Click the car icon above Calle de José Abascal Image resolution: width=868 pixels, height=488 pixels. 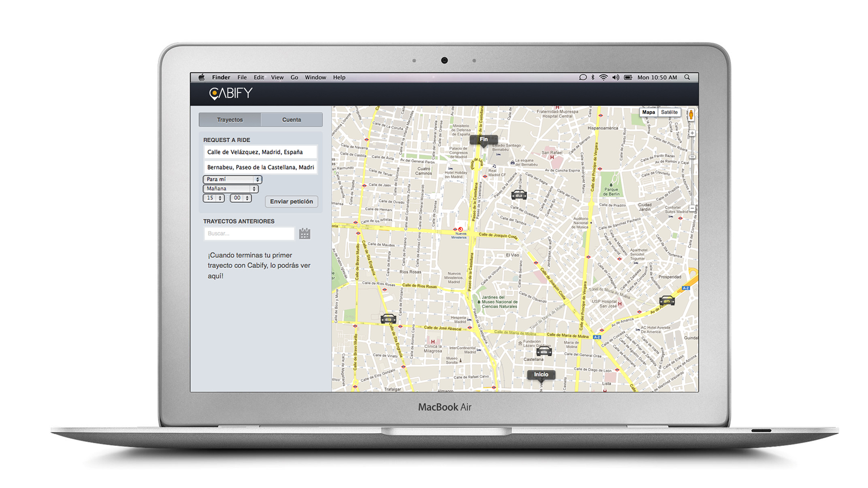pos(389,319)
